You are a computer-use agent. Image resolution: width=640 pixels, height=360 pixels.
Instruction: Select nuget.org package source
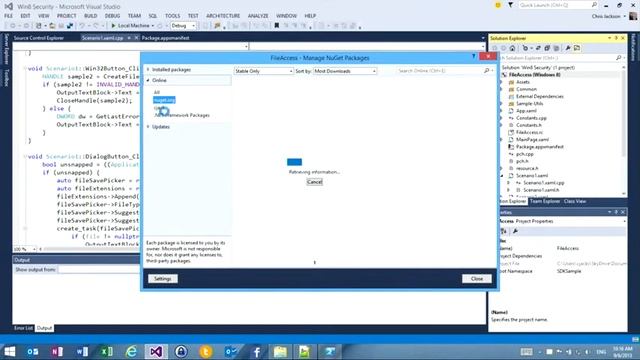point(164,100)
